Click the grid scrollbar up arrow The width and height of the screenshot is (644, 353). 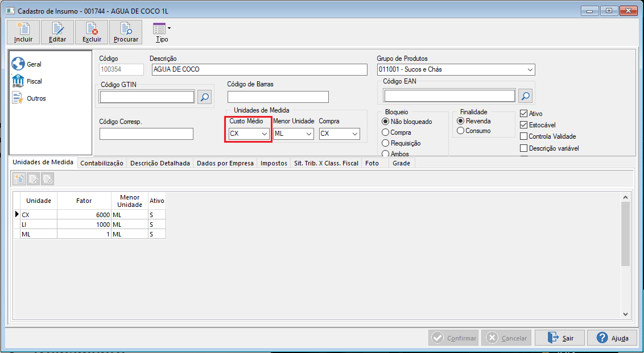(x=626, y=197)
